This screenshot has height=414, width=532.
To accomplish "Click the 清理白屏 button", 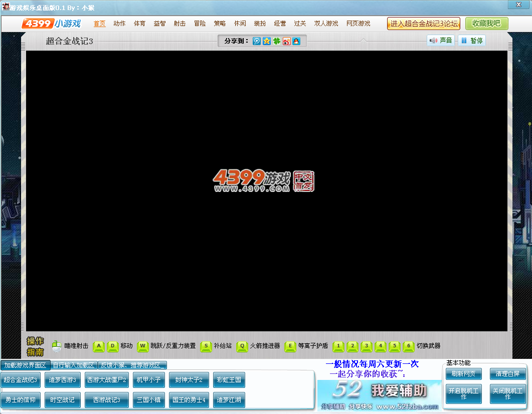I will coord(507,373).
